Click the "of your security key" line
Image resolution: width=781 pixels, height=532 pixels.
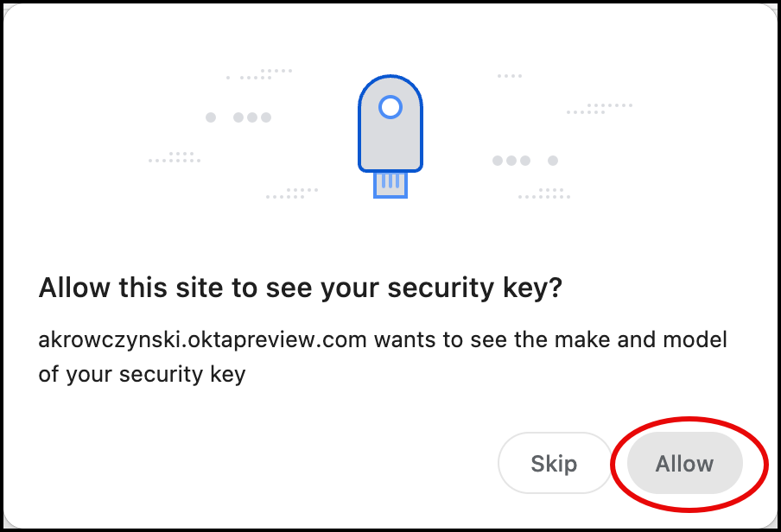click(x=142, y=374)
